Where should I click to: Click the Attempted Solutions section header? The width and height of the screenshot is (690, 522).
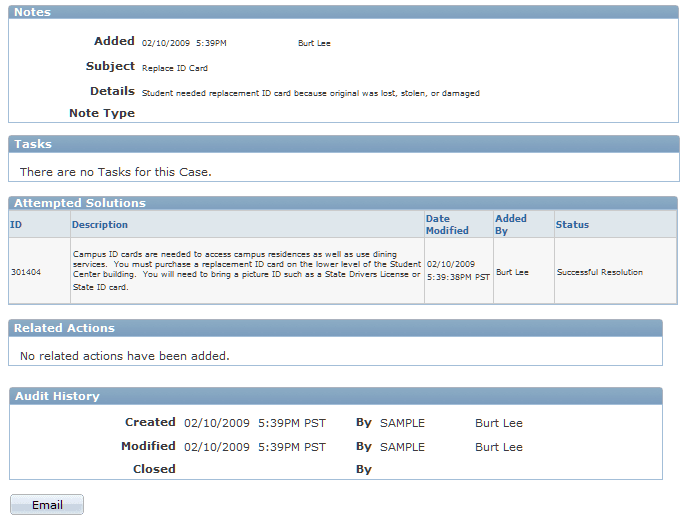coord(343,203)
